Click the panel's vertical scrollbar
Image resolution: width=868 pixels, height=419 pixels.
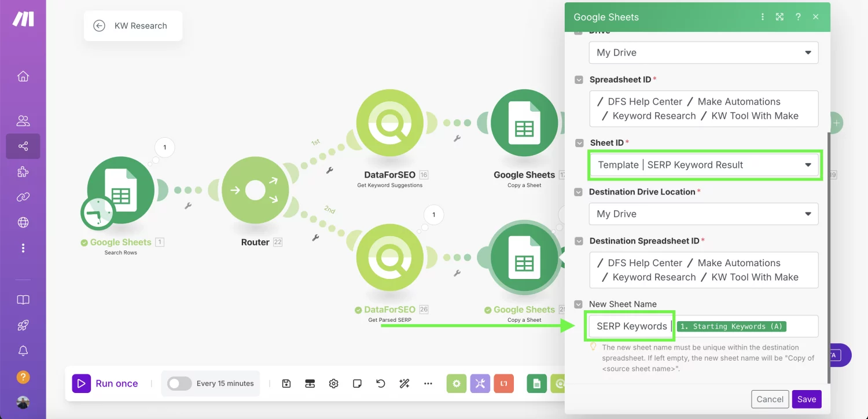(x=829, y=258)
